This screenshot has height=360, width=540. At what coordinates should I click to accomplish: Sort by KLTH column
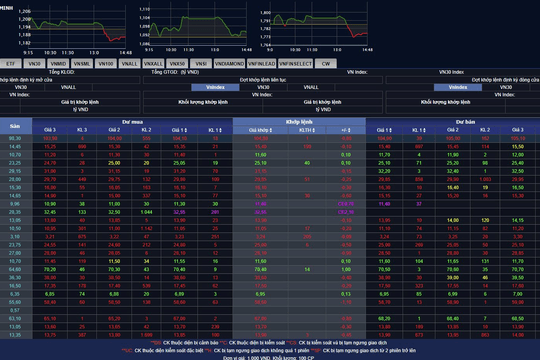click(x=307, y=130)
